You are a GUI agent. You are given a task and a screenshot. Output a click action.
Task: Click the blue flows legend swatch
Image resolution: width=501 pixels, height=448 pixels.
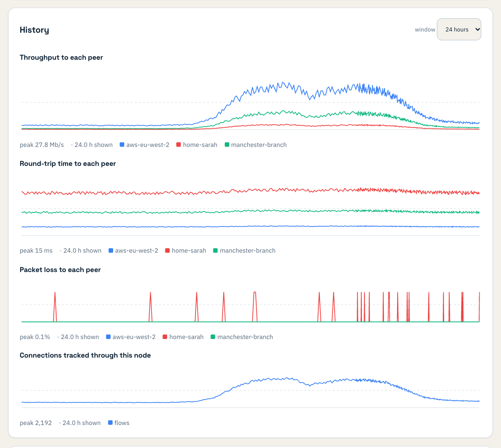(110, 423)
